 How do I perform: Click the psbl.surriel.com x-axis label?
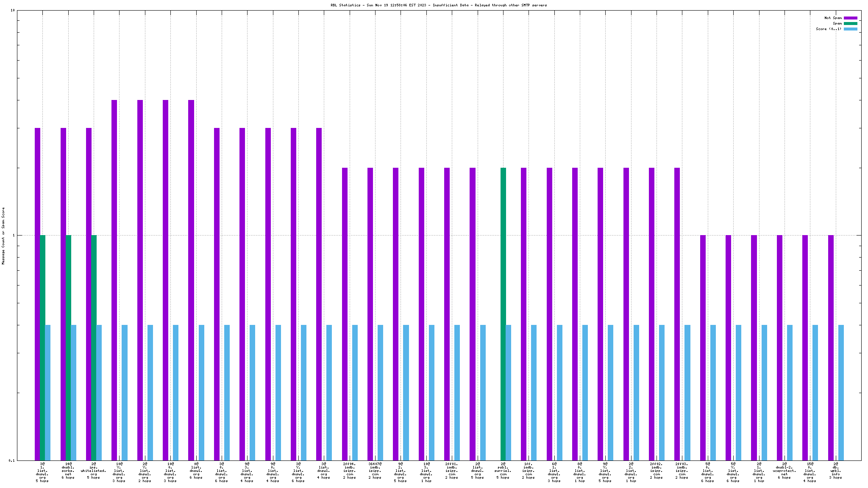pyautogui.click(x=503, y=471)
